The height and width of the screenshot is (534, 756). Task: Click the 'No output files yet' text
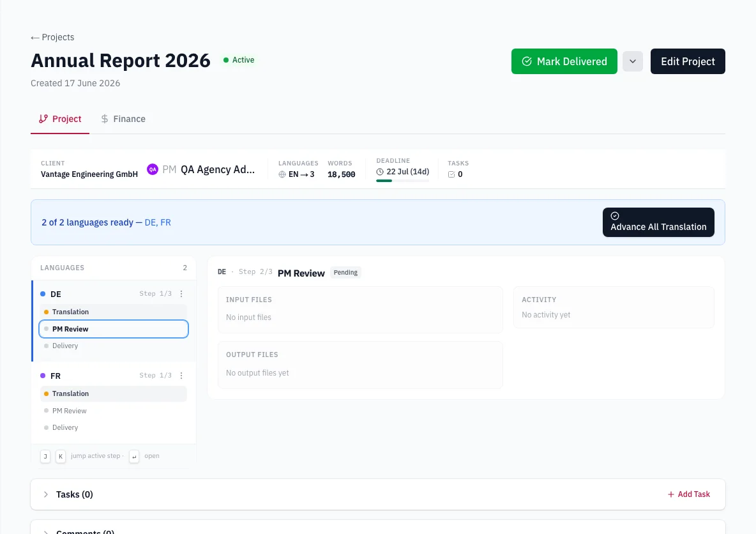(x=257, y=373)
